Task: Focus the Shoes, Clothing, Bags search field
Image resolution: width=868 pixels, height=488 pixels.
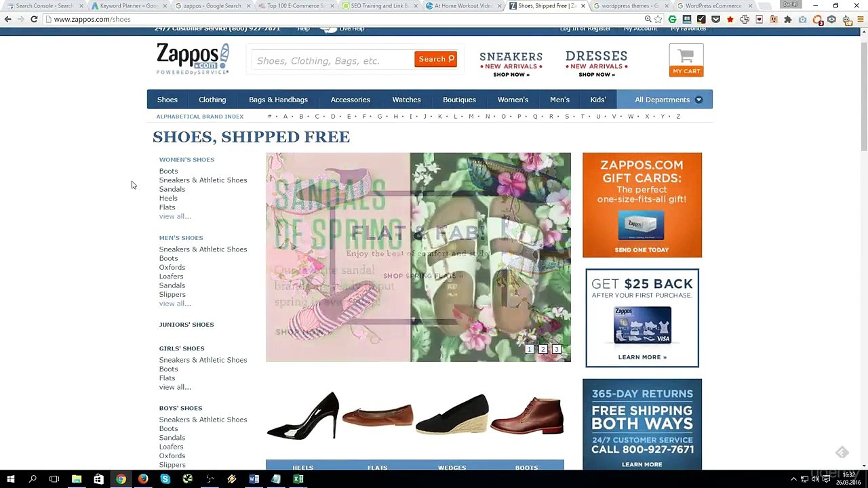Action: point(332,60)
